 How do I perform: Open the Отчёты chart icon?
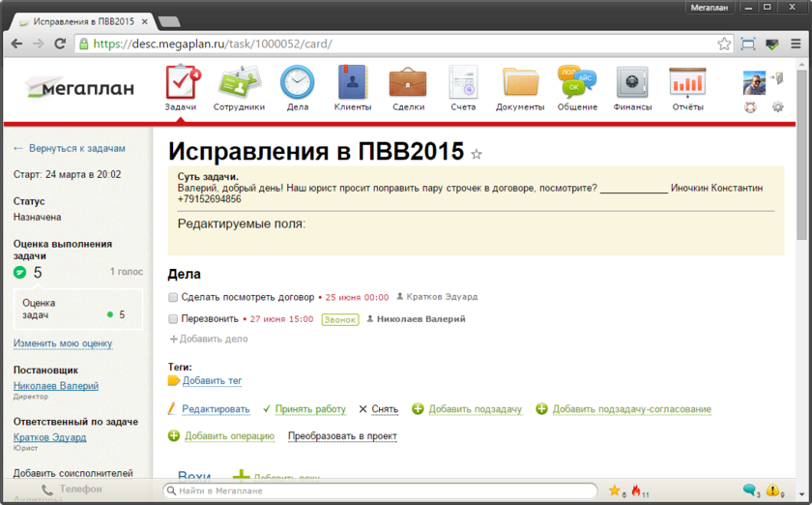(x=687, y=84)
